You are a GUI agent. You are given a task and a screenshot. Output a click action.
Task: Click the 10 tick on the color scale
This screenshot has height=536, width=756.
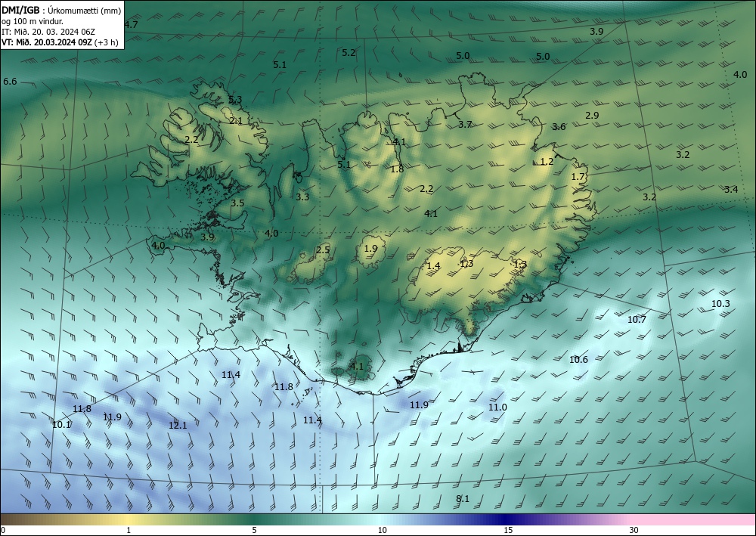coord(382,531)
